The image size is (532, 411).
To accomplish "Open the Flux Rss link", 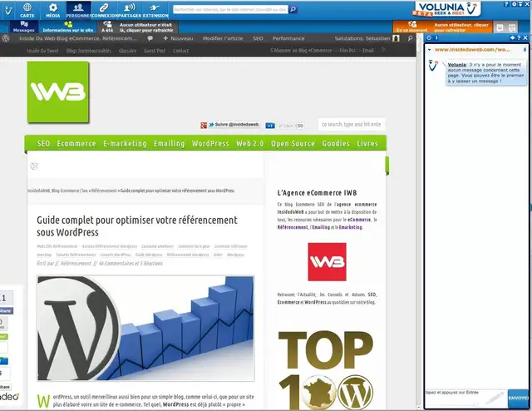I will point(347,51).
